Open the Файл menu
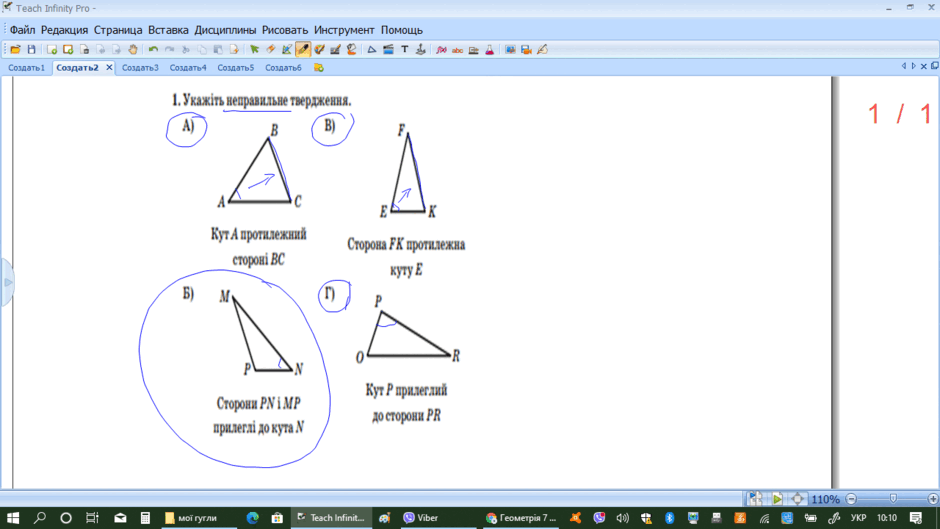 click(22, 30)
